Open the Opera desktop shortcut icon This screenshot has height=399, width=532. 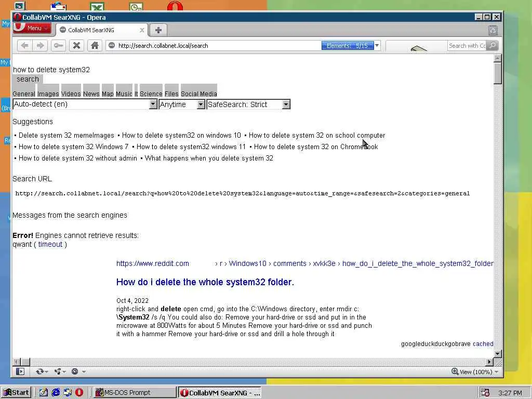coord(175,6)
